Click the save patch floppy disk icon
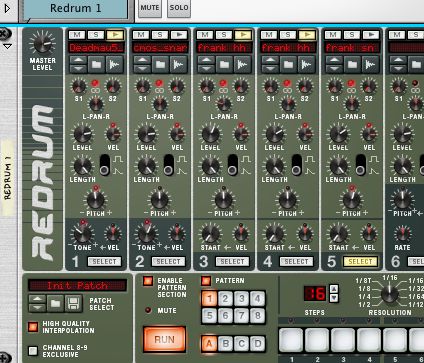424x363 pixels. pyautogui.click(x=73, y=303)
